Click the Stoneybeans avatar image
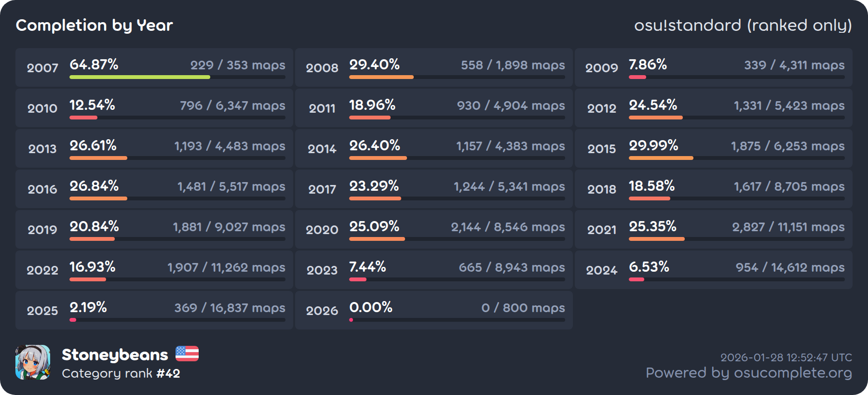Image resolution: width=868 pixels, height=395 pixels. pos(33,362)
